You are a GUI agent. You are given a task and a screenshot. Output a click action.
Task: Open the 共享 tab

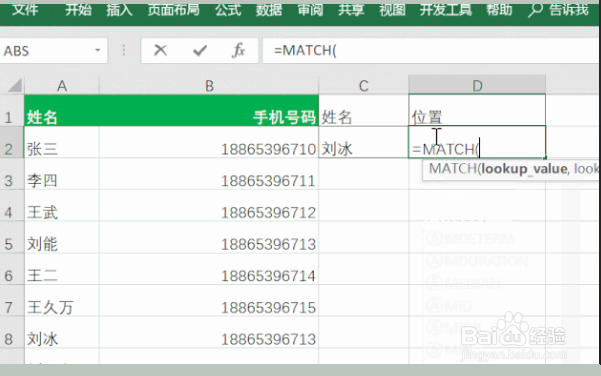[351, 10]
